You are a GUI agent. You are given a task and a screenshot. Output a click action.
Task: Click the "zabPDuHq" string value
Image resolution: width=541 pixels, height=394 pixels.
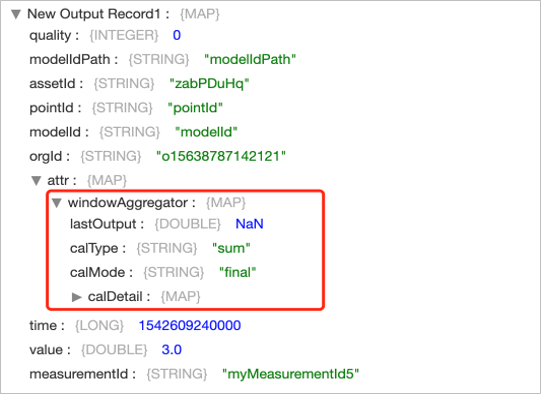point(209,83)
